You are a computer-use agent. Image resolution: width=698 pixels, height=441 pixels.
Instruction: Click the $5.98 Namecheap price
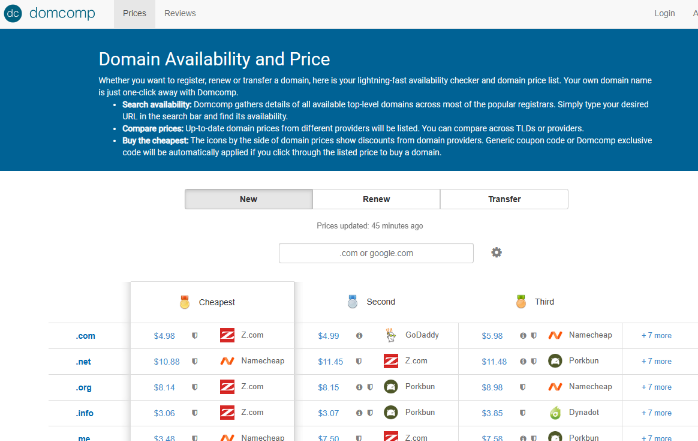[x=492, y=336]
